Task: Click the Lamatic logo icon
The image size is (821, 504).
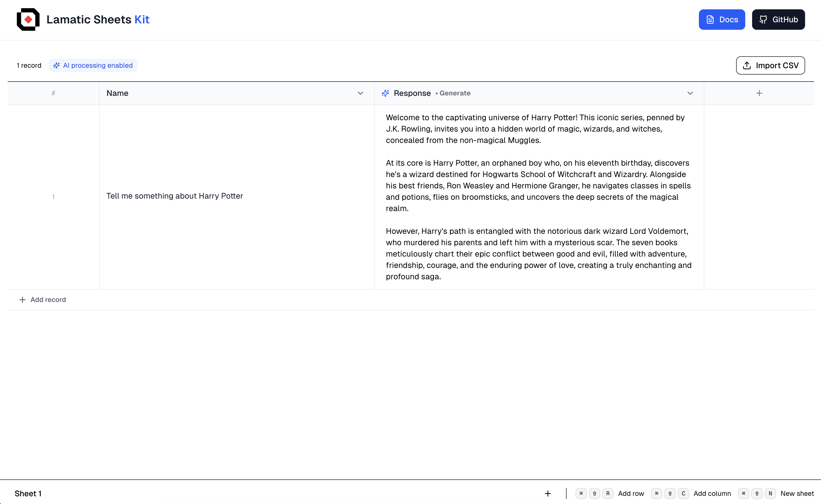Action: tap(28, 20)
